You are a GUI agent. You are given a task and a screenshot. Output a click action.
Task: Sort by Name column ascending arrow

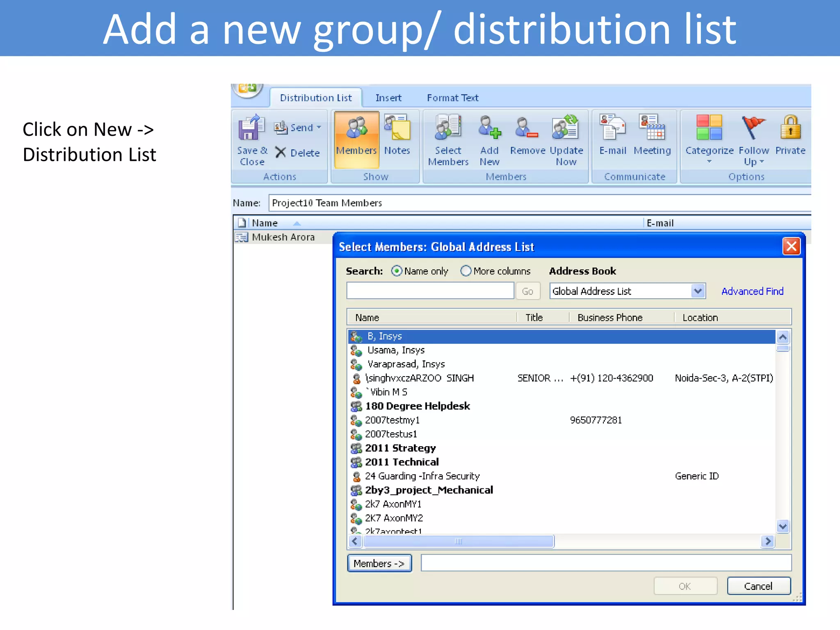[297, 224]
